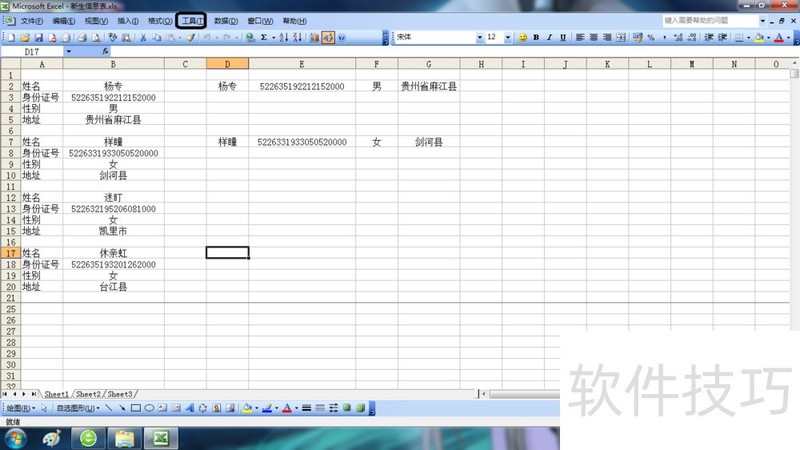The image size is (800, 450).
Task: Create a new blank workbook icon
Action: click(x=11, y=37)
